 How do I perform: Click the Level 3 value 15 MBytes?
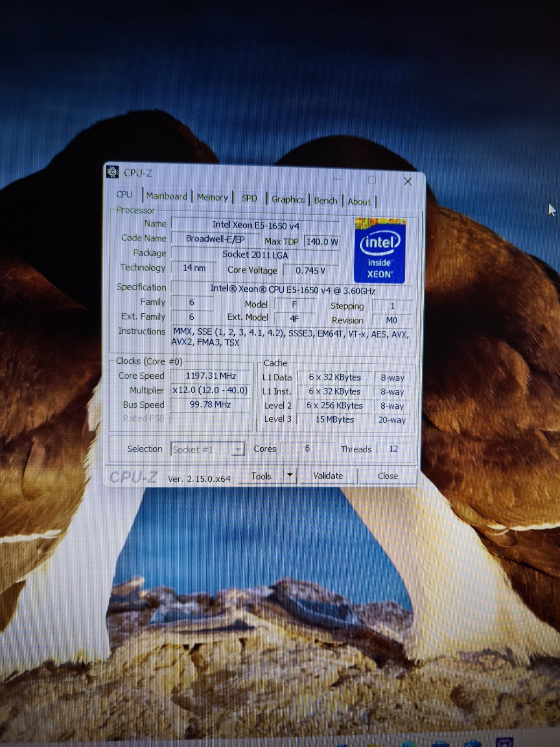335,419
